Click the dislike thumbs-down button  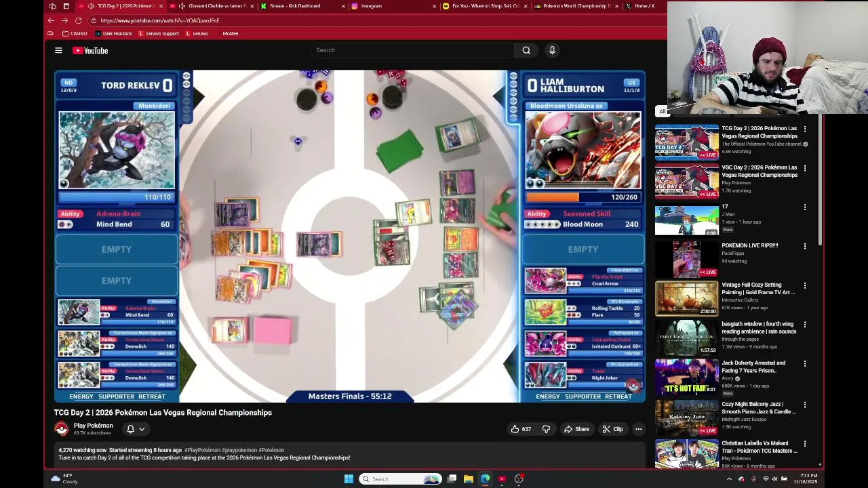tap(546, 429)
